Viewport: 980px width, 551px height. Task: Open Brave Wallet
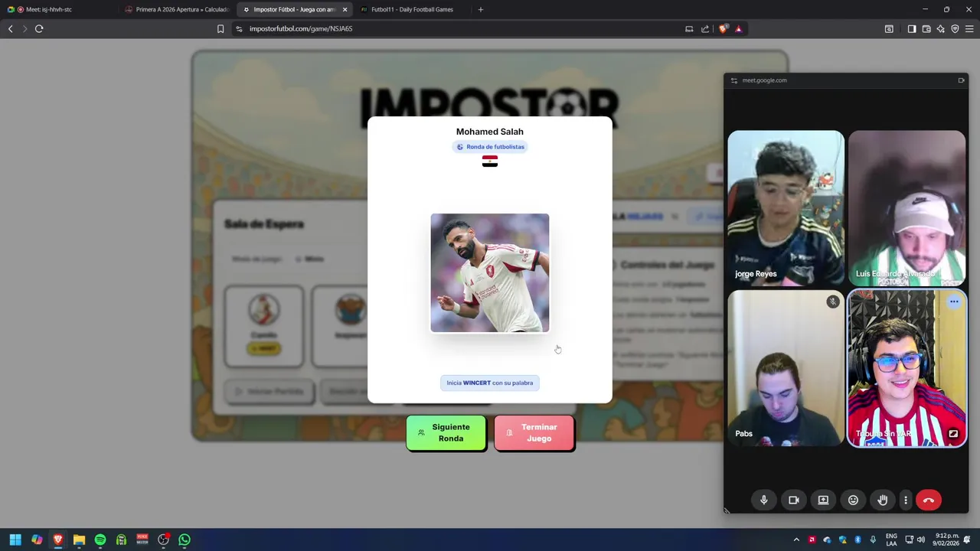click(x=926, y=28)
